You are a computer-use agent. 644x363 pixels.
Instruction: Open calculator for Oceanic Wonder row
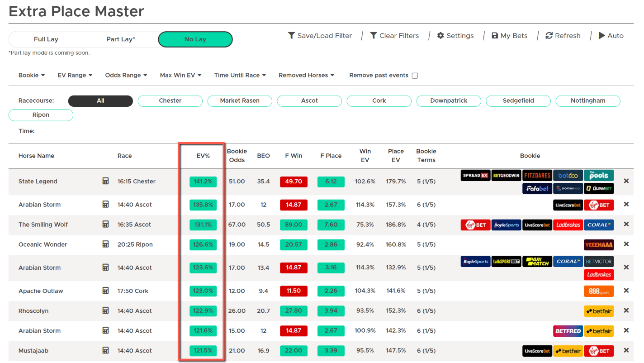coord(105,244)
